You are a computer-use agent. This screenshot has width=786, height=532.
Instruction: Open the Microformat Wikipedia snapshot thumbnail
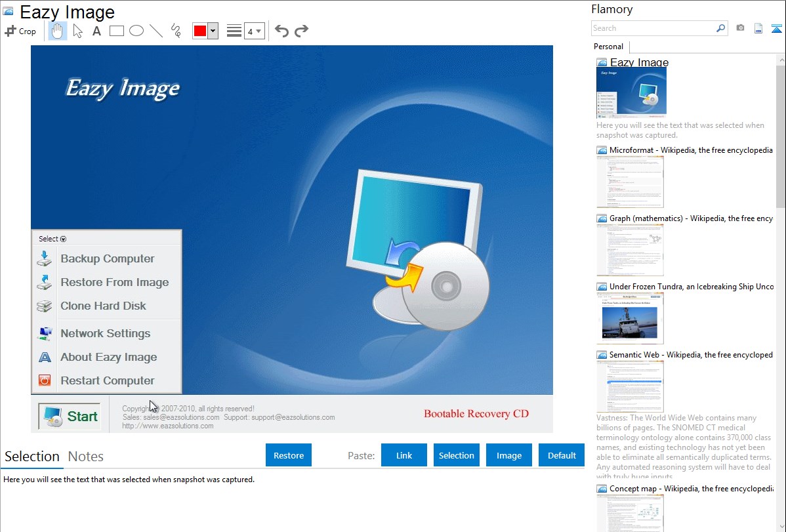pyautogui.click(x=630, y=182)
